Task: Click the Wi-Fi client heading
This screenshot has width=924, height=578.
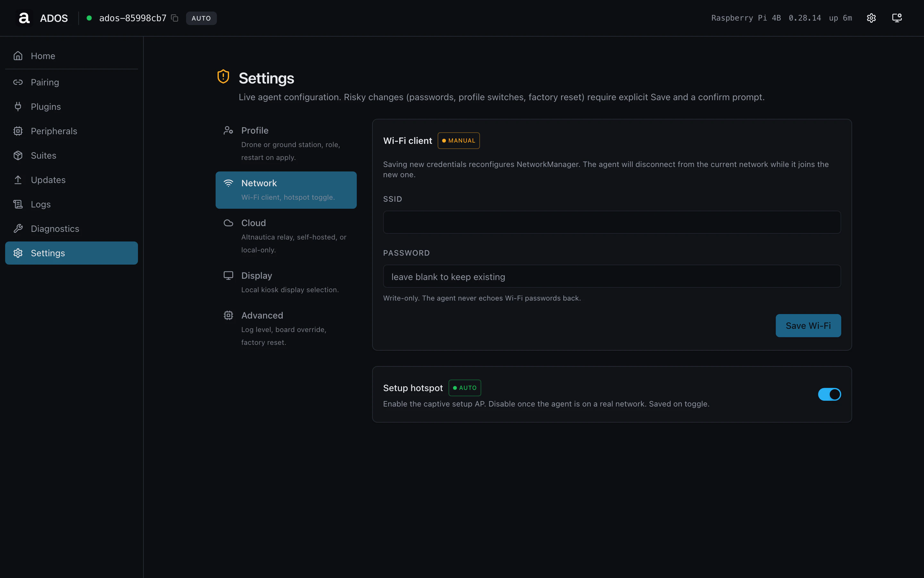Action: tap(407, 141)
